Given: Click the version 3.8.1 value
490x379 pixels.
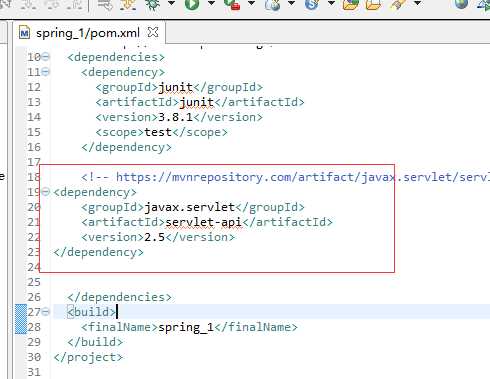Looking at the screenshot, I should 175,117.
